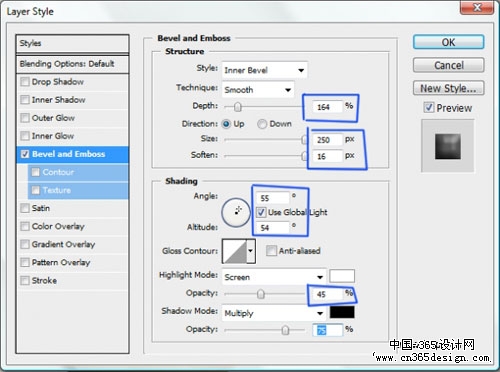Open the Style dropdown showing Inner Bevel
500x372 pixels.
[265, 70]
